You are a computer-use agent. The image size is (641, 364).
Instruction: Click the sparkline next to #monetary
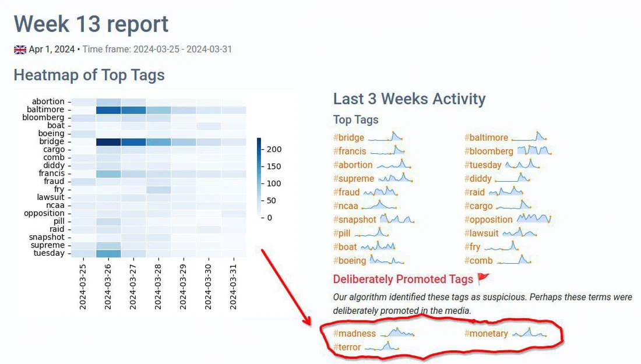pos(529,333)
